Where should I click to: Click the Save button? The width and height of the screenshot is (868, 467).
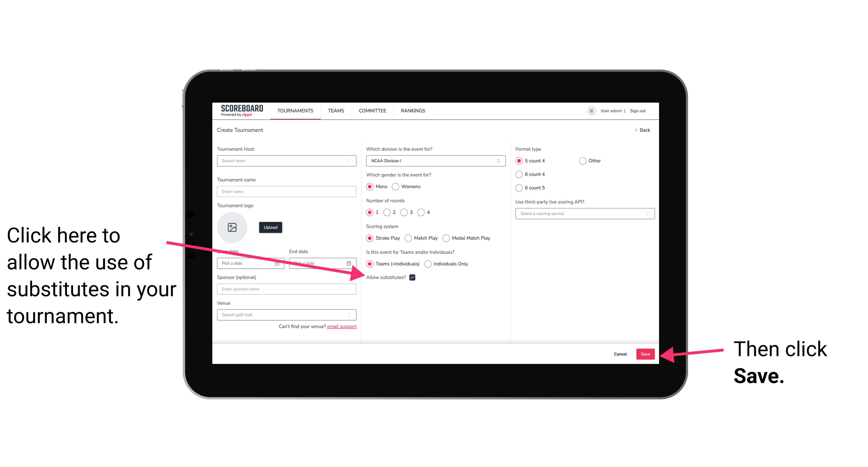click(646, 353)
